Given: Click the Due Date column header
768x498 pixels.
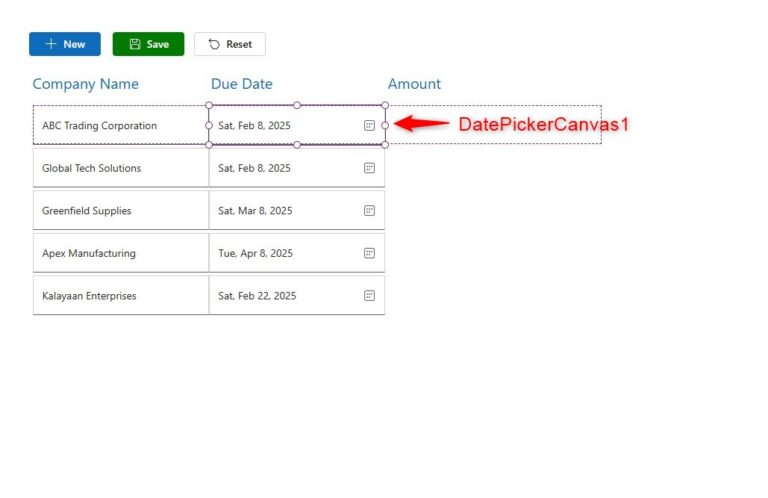Looking at the screenshot, I should (x=241, y=84).
